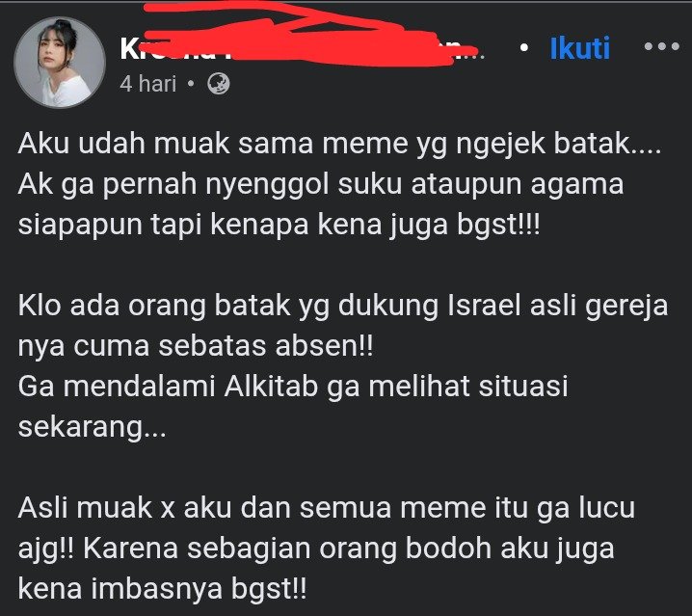The height and width of the screenshot is (616, 692).
Task: Click the line 'nya cuma sebatas absen!!'
Action: point(196,346)
